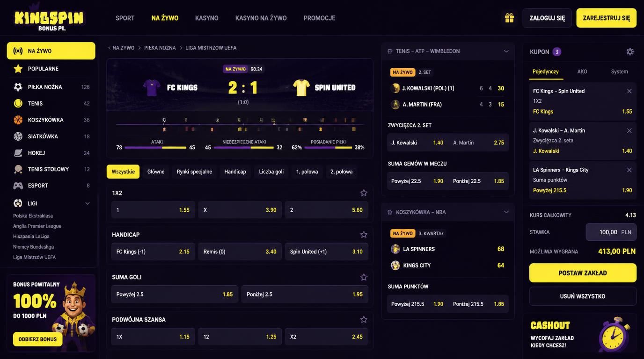Viewport: 644px width, 359px height.
Task: Collapse the Ligi section chevron
Action: coord(88,203)
